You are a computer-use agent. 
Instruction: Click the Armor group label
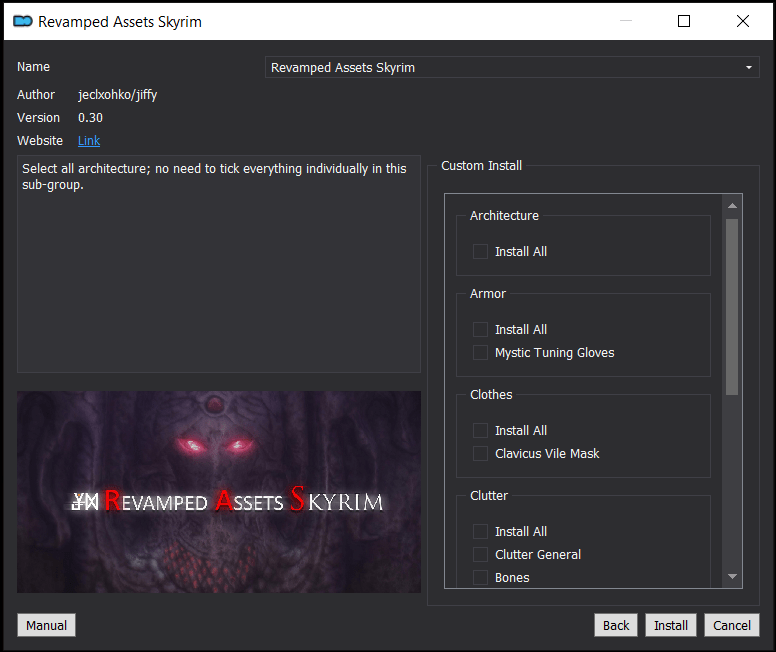coord(487,294)
